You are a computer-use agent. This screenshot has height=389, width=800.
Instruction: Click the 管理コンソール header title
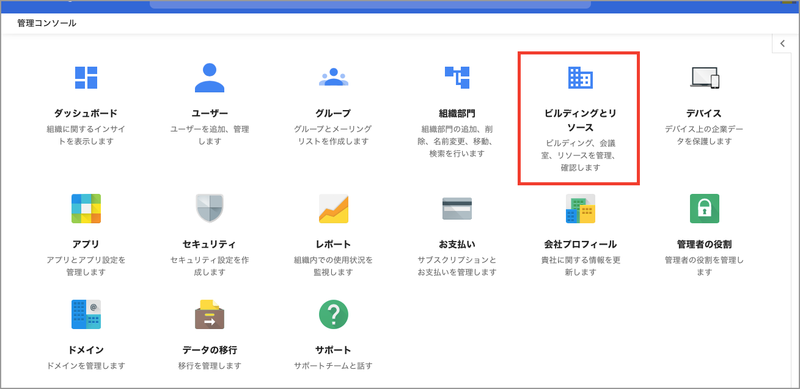coord(47,23)
